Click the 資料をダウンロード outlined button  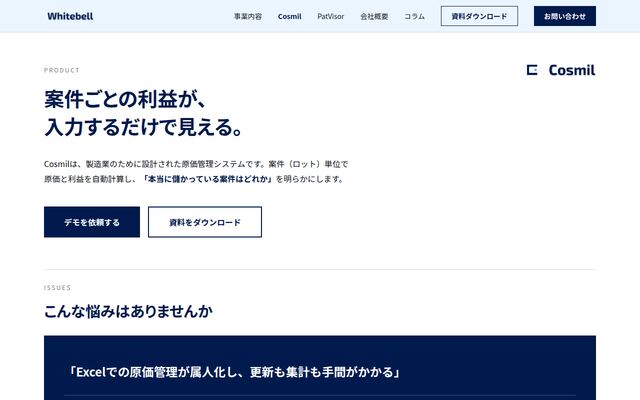tap(205, 222)
